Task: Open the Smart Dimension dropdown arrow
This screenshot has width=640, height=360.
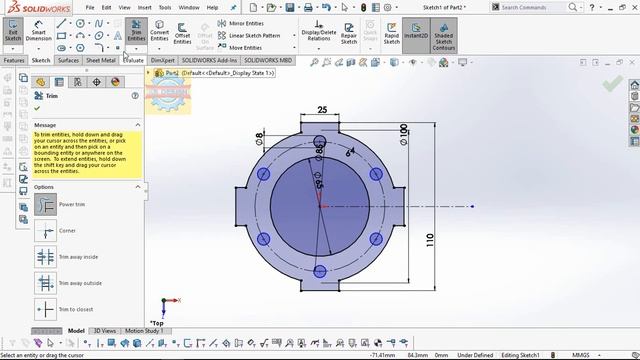Action: [38, 49]
